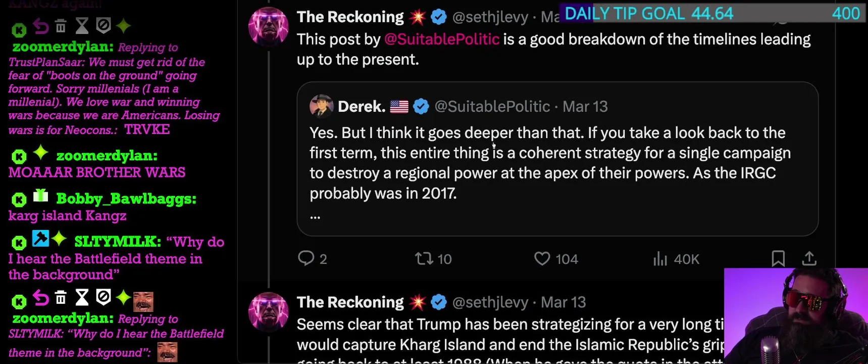Expand the ellipsis in Derek's quoted post
The image size is (868, 364).
tap(315, 216)
